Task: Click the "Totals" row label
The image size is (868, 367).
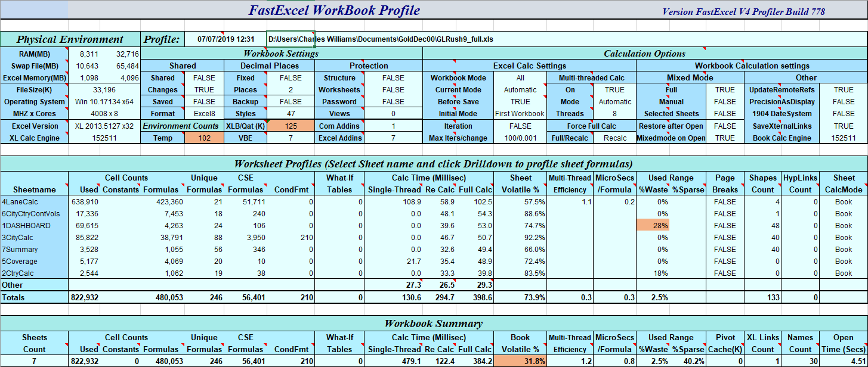Action: point(34,297)
